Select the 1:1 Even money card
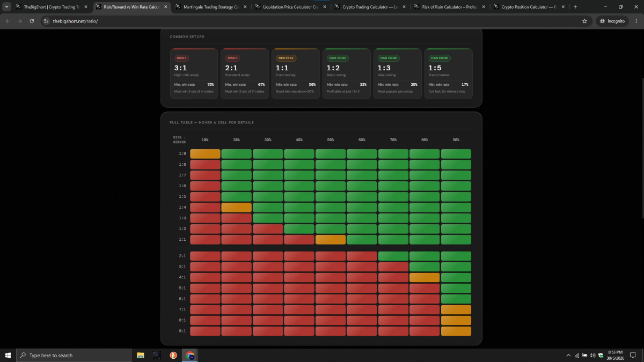 [x=296, y=73]
